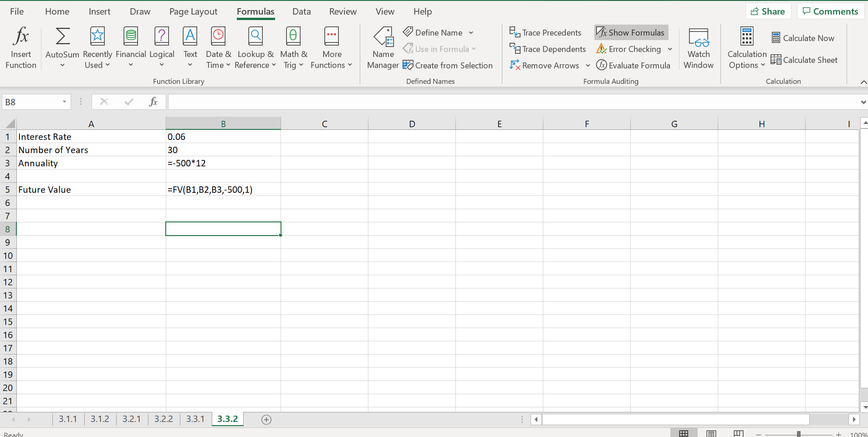Click Remove Arrows
868x437 pixels.
tap(544, 65)
